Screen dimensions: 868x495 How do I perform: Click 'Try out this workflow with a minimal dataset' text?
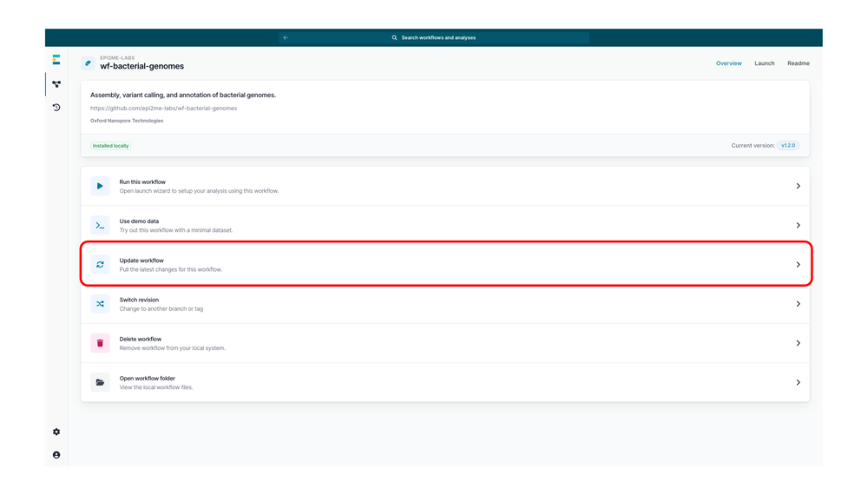click(x=176, y=230)
